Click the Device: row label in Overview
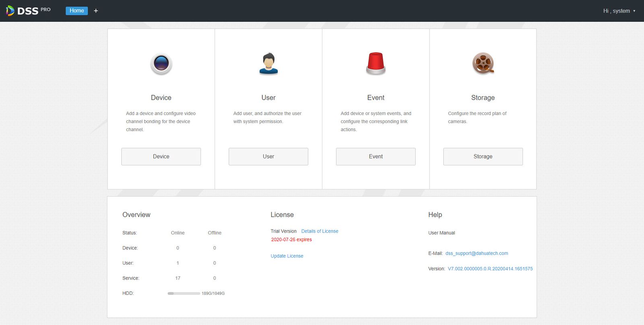 [x=130, y=248]
